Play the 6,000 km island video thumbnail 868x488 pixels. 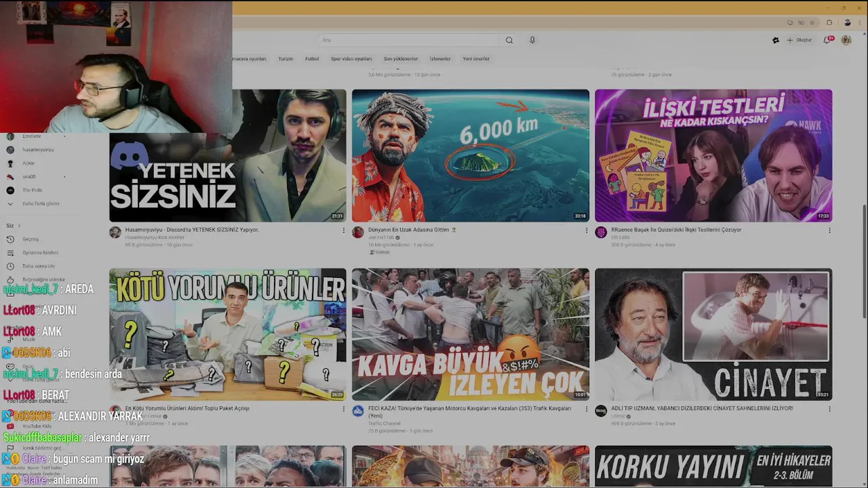(471, 155)
